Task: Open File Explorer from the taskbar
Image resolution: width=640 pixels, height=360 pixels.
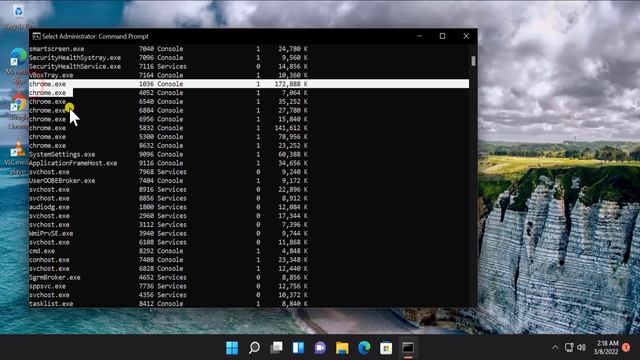Action: [342, 348]
